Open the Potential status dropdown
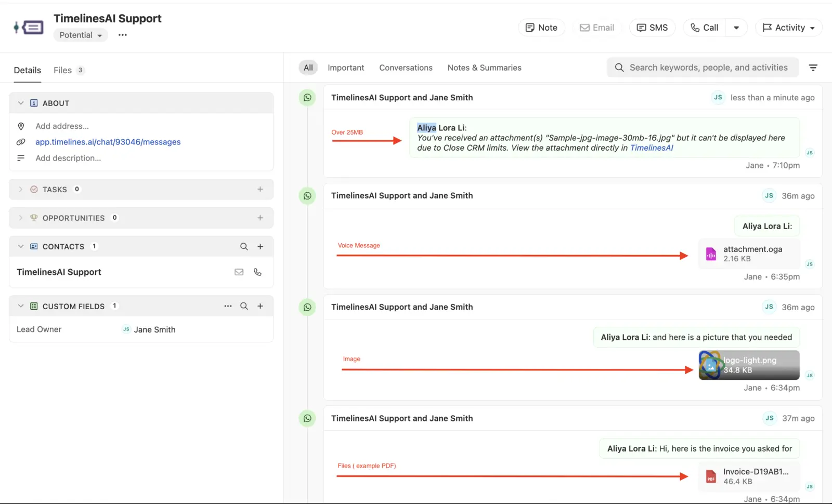 pyautogui.click(x=81, y=35)
